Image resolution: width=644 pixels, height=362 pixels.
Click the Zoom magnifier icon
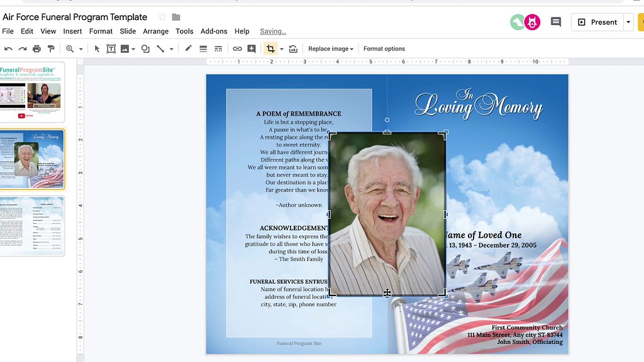(x=70, y=49)
